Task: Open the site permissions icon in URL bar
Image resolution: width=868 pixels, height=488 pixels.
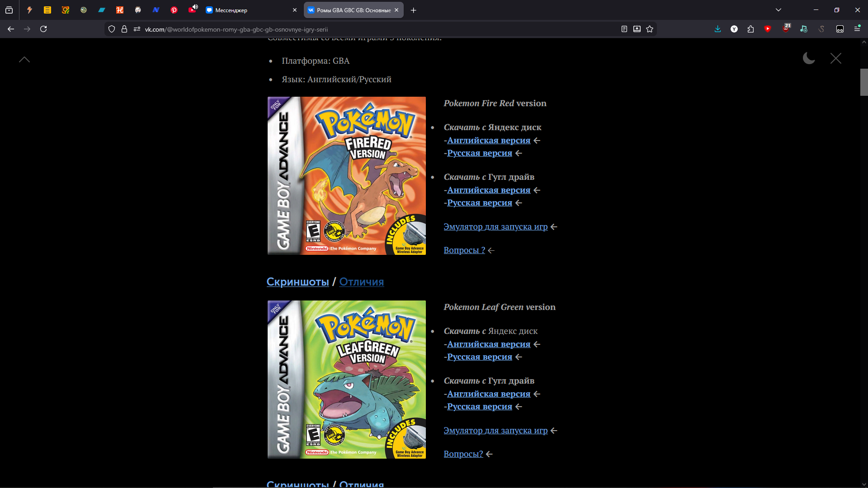Action: point(137,29)
